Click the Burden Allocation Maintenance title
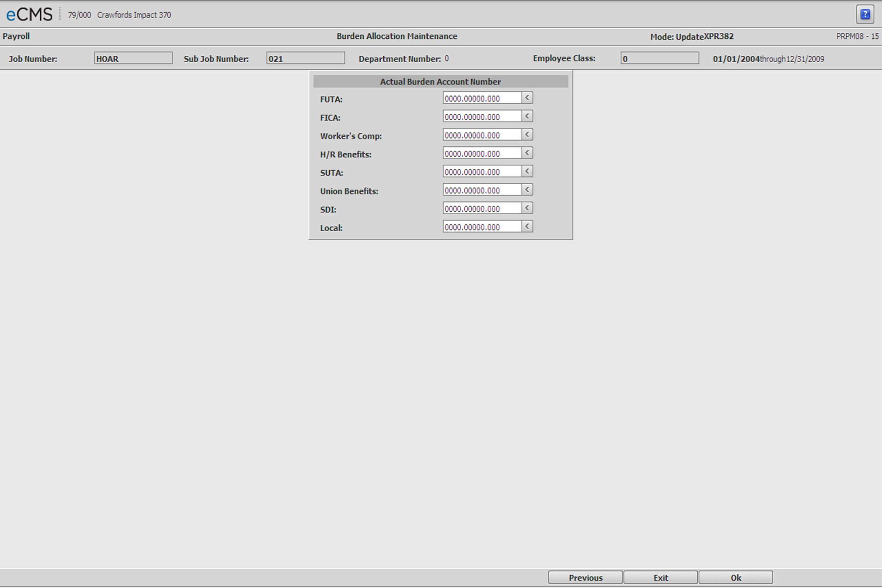The width and height of the screenshot is (882, 588). (397, 36)
